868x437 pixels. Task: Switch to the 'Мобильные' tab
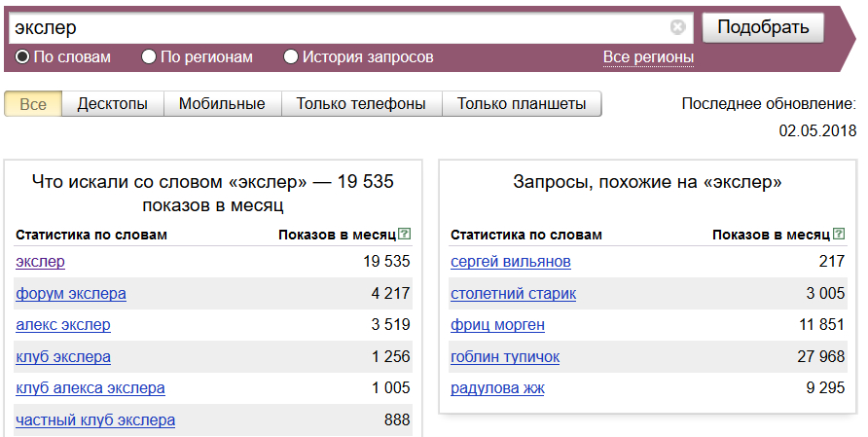tap(222, 104)
